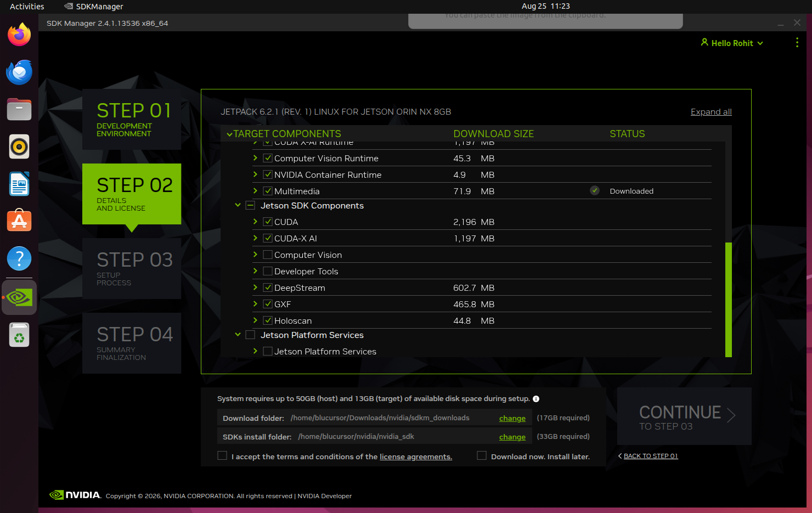Click the Downloaded status checkmark for Multimedia
This screenshot has width=812, height=513.
pos(595,190)
